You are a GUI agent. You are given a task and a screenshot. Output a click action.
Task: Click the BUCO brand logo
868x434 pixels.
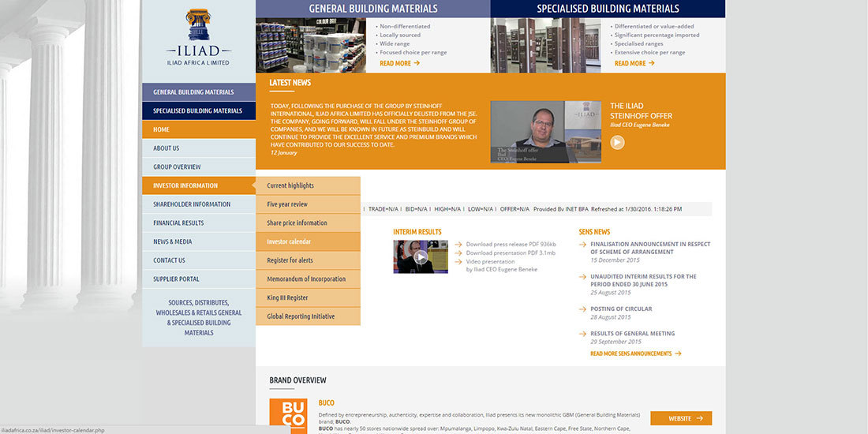pos(288,416)
